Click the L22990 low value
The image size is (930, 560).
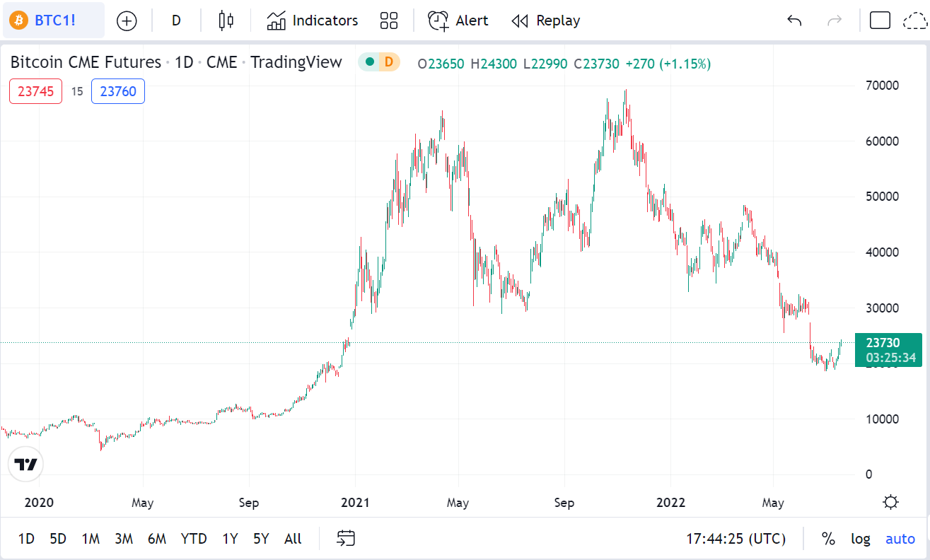545,64
